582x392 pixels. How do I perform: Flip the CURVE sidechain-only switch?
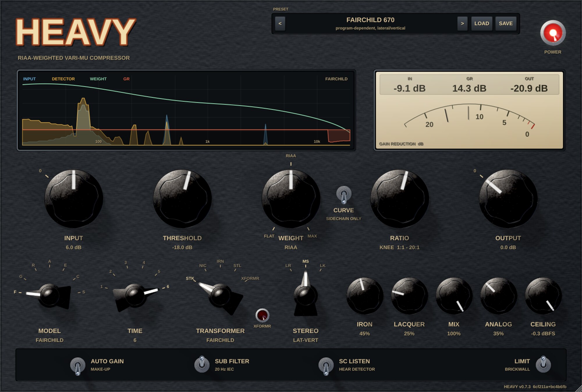pos(344,195)
